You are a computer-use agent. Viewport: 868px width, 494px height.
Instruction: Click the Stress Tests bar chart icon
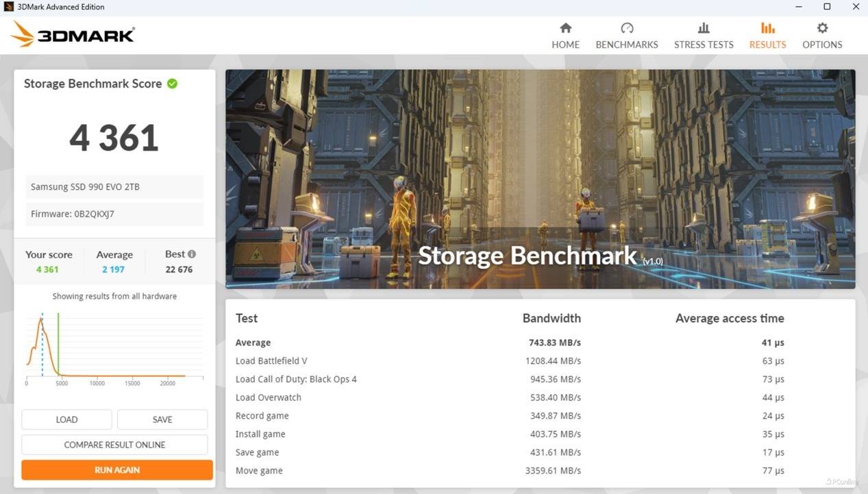click(704, 28)
